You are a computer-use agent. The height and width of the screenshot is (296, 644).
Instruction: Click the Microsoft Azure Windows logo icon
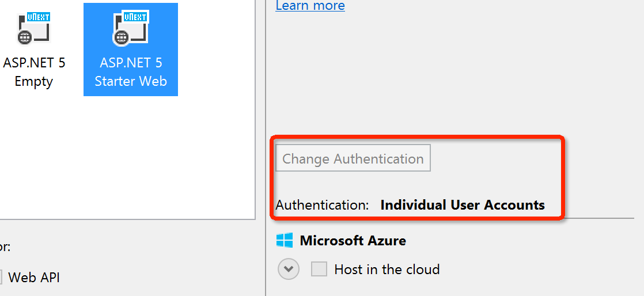[284, 240]
